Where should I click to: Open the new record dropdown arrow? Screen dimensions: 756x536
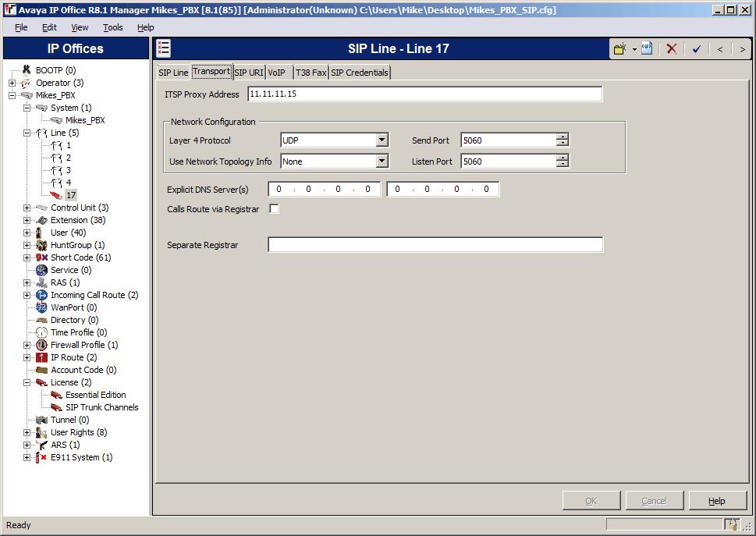(634, 49)
